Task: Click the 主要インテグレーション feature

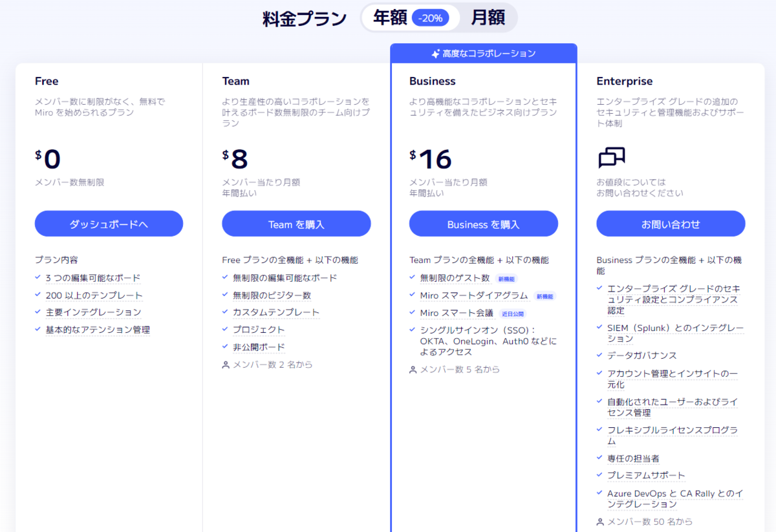Action: coord(93,312)
